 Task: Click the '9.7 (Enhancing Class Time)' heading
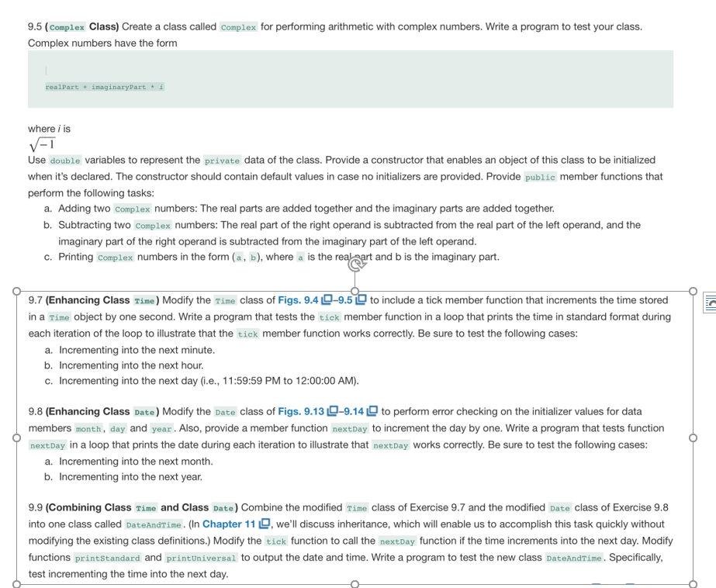point(94,300)
